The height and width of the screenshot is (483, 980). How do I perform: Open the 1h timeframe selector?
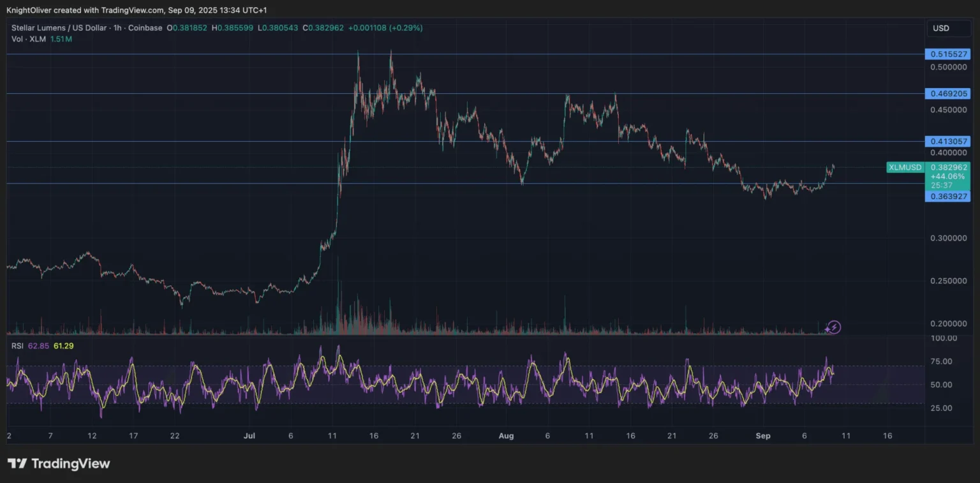pyautogui.click(x=117, y=27)
